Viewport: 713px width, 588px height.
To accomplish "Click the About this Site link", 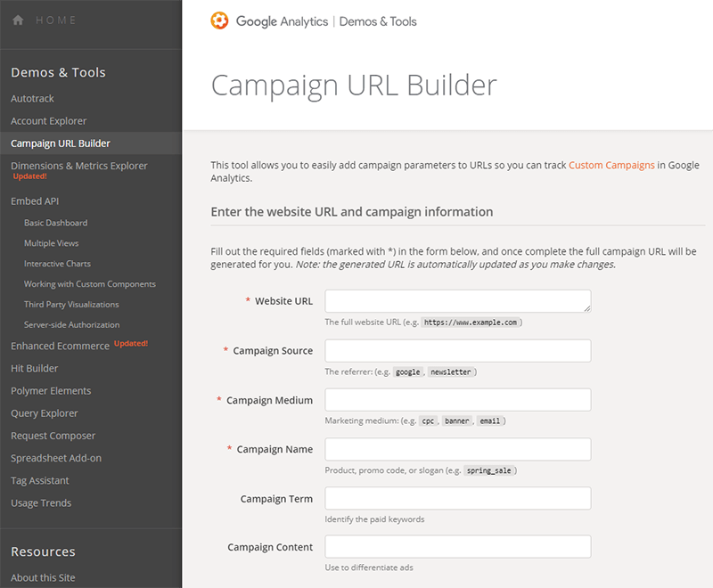I will 43,578.
